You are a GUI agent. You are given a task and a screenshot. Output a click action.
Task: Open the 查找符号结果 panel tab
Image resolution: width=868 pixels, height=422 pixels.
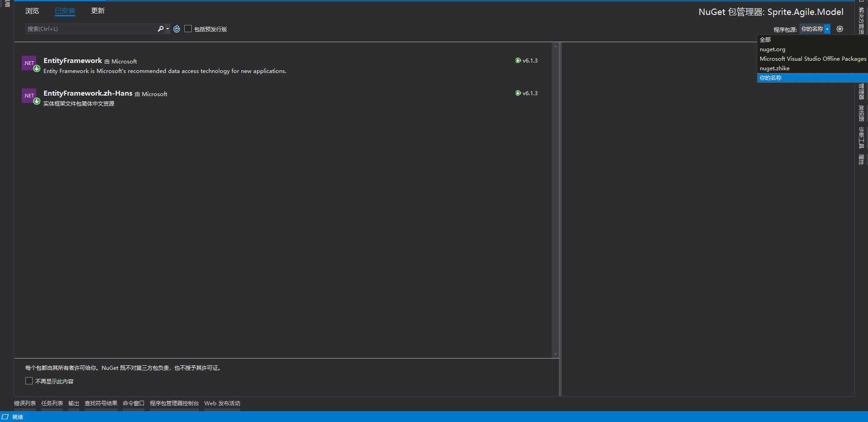[101, 403]
